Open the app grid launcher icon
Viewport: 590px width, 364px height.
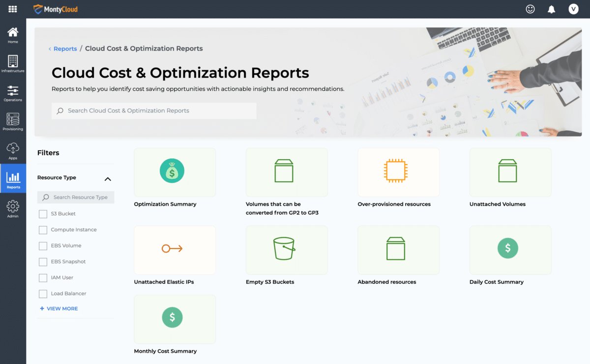click(x=13, y=9)
